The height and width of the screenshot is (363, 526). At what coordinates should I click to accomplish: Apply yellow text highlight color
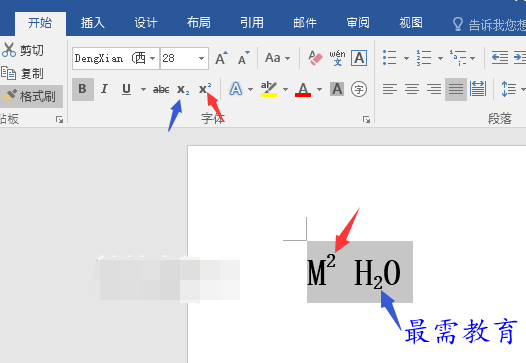tap(269, 89)
